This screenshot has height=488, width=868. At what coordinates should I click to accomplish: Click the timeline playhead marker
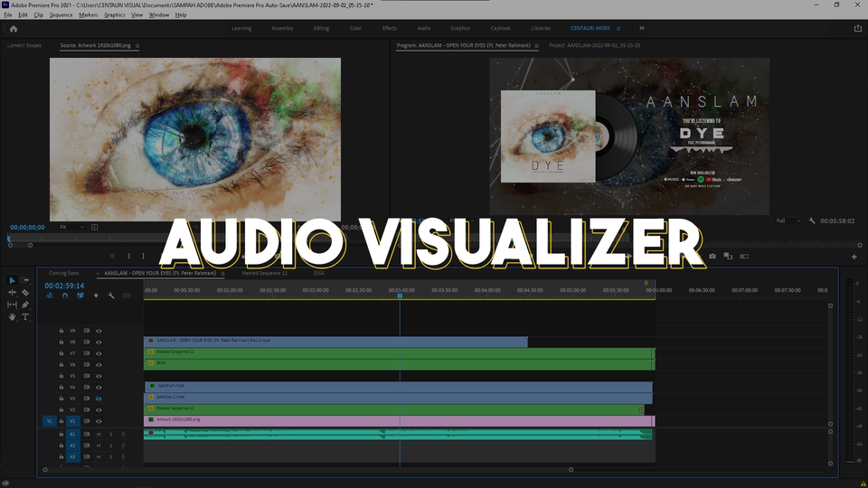point(400,296)
